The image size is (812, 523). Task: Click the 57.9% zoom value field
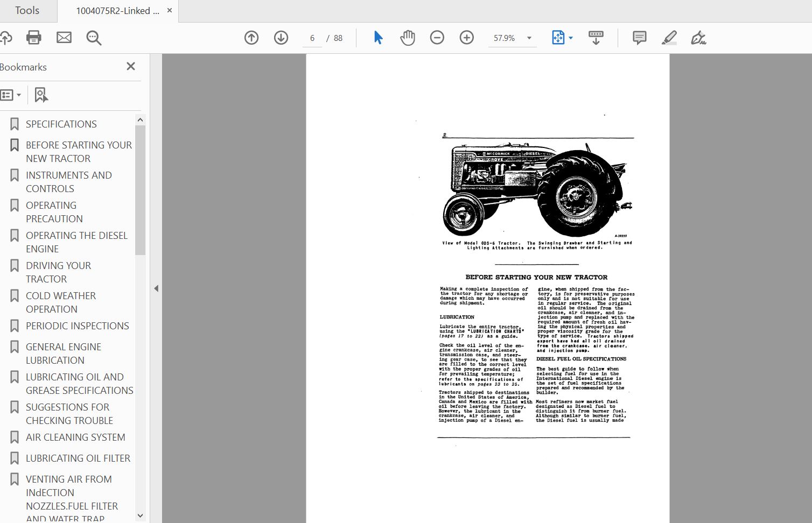point(505,38)
